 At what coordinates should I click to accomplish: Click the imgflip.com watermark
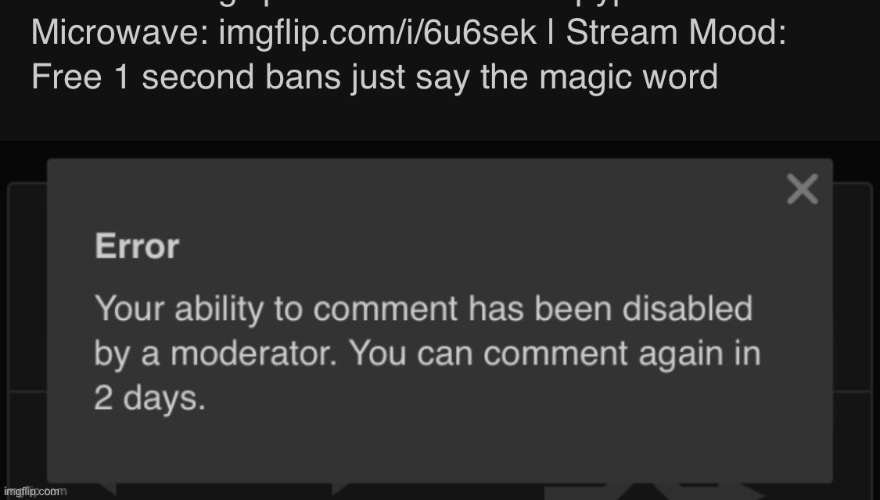32,492
